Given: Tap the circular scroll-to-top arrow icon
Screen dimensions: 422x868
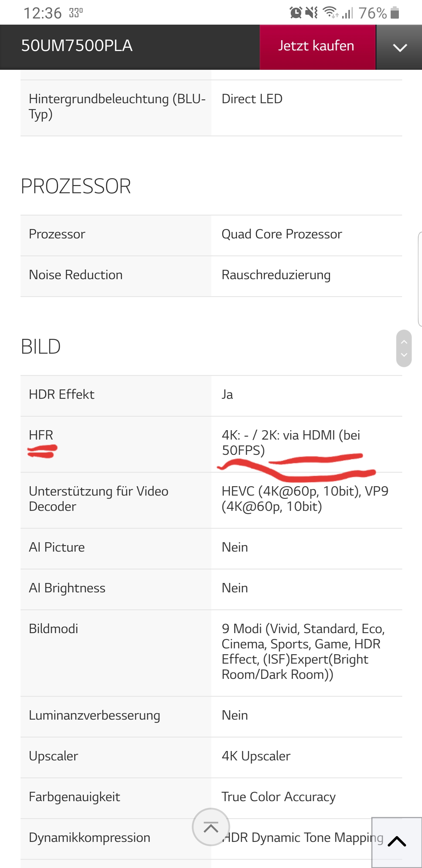Looking at the screenshot, I should pos(211,827).
